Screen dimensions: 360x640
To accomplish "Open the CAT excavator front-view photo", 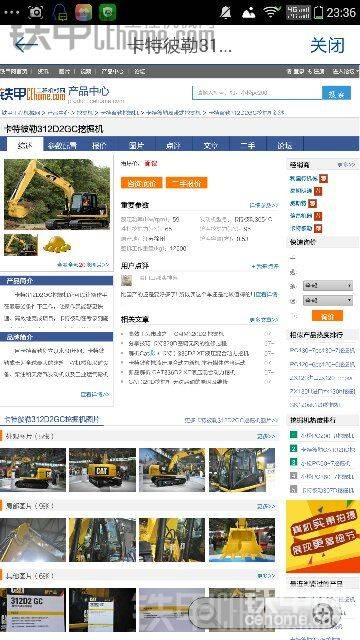I will (x=102, y=470).
